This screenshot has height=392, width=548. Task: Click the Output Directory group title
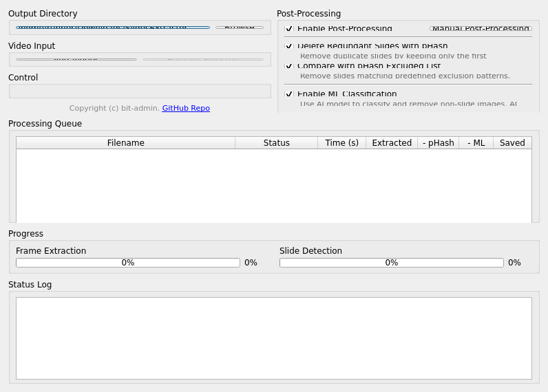[x=43, y=14]
